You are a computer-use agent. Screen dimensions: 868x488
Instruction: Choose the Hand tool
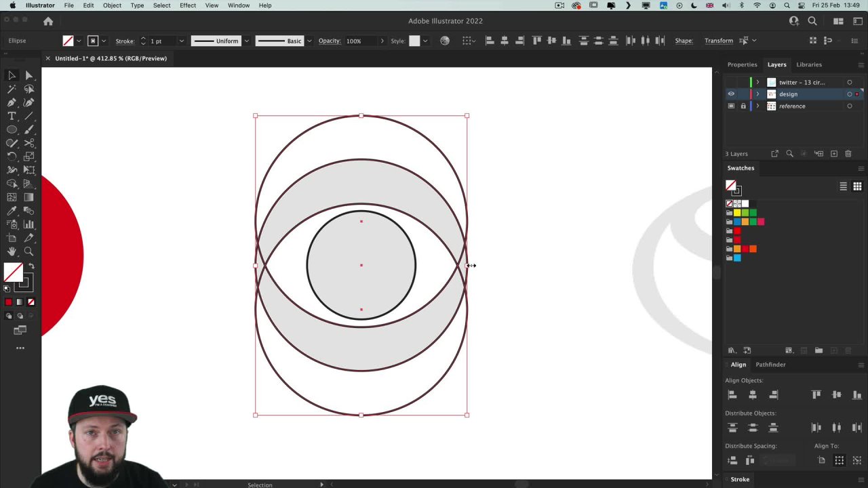pyautogui.click(x=12, y=251)
